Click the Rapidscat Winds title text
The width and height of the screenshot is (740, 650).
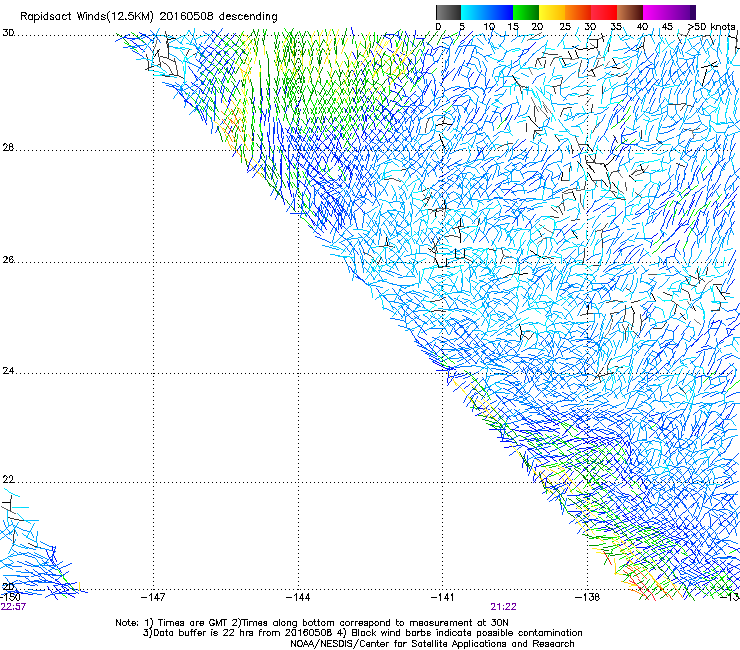tap(149, 17)
